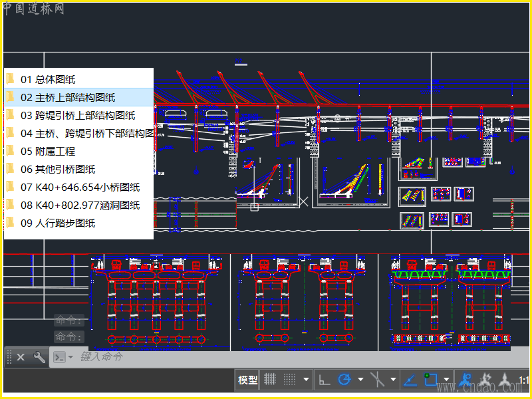Toggle show annotation objects icon
The height and width of the screenshot is (399, 532).
pyautogui.click(x=465, y=379)
